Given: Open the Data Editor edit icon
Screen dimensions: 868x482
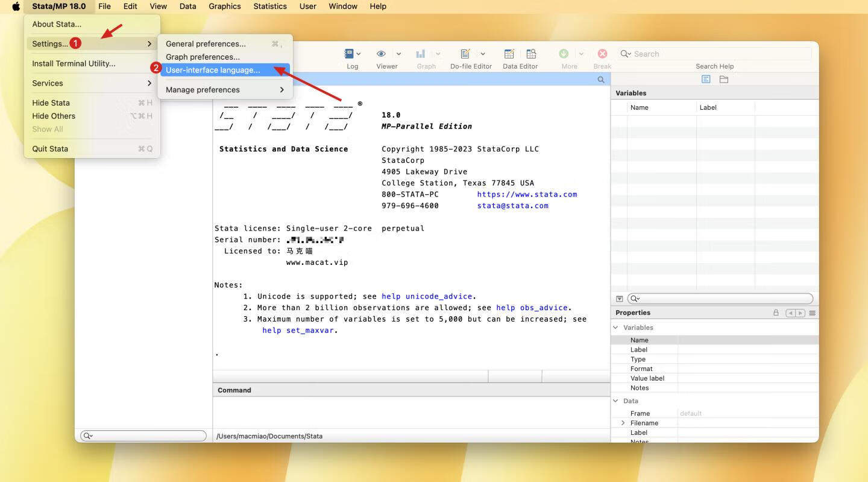Looking at the screenshot, I should pyautogui.click(x=509, y=54).
